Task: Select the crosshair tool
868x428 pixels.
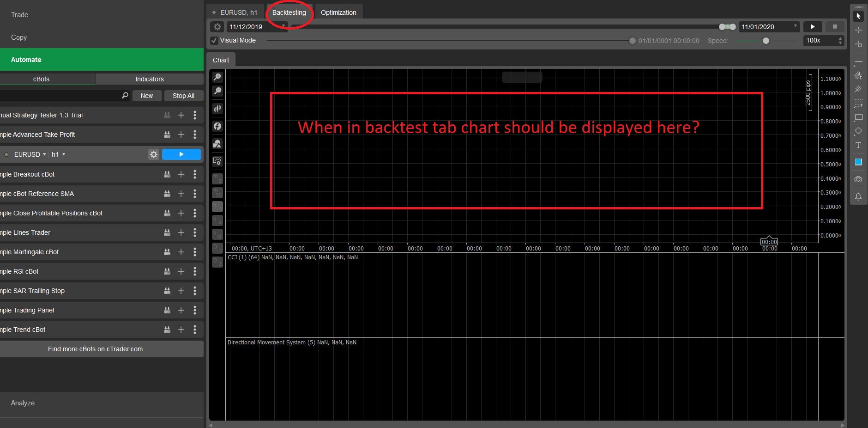Action: [x=858, y=30]
